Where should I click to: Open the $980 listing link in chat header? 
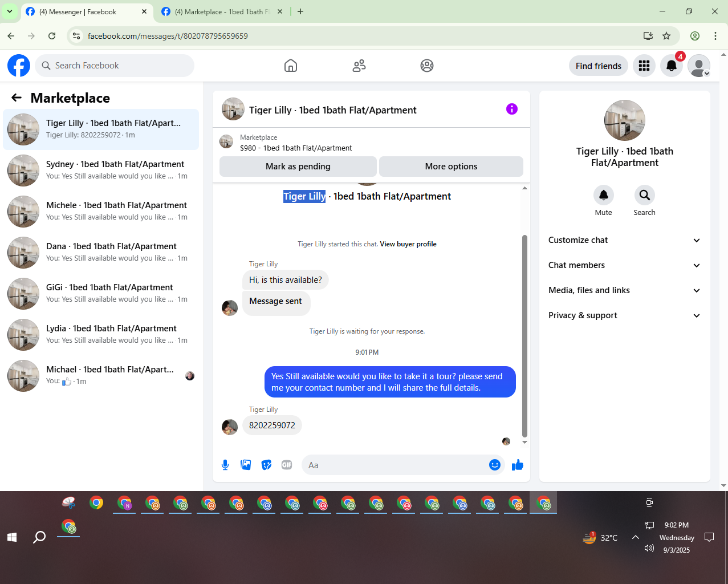pyautogui.click(x=296, y=148)
